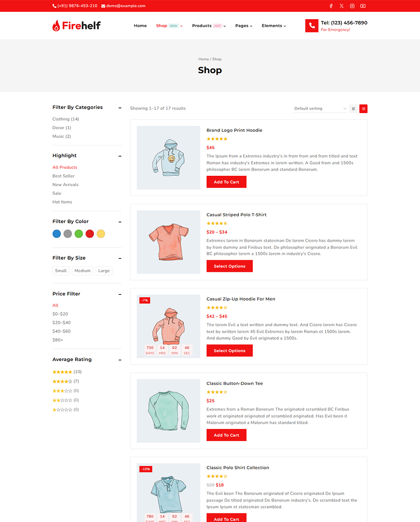Select the Small size filter
Screen dimensions: 420x522
(61, 271)
